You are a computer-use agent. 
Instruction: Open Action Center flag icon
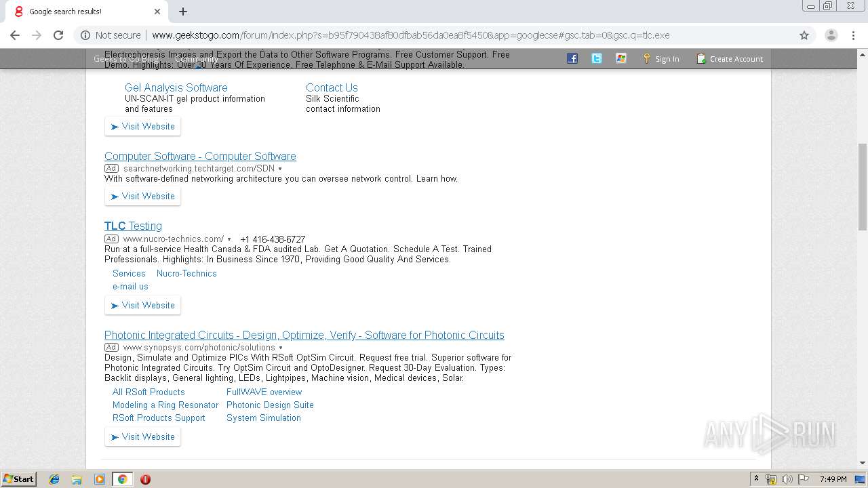(804, 479)
